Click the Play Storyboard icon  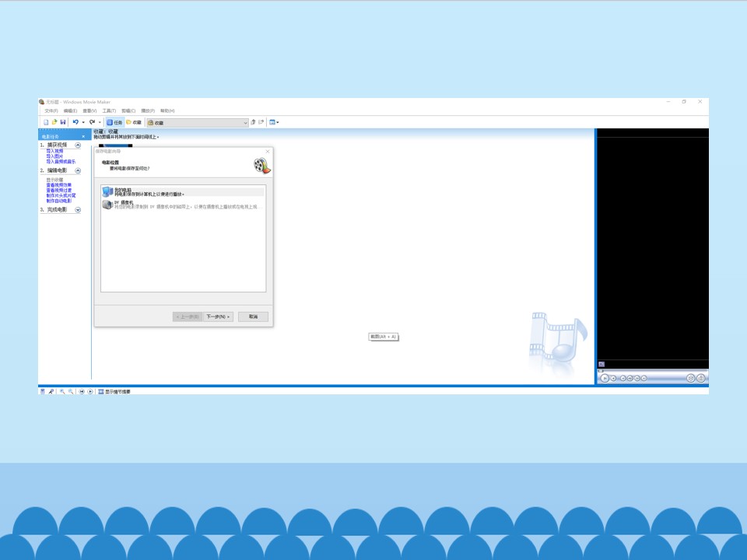(x=90, y=391)
